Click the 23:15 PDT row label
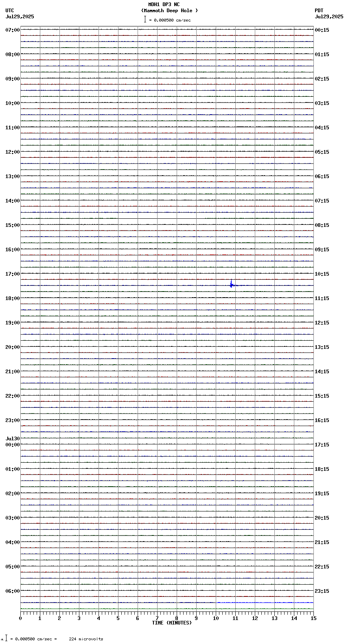Image resolution: width=346 pixels, height=644 pixels. (322, 591)
